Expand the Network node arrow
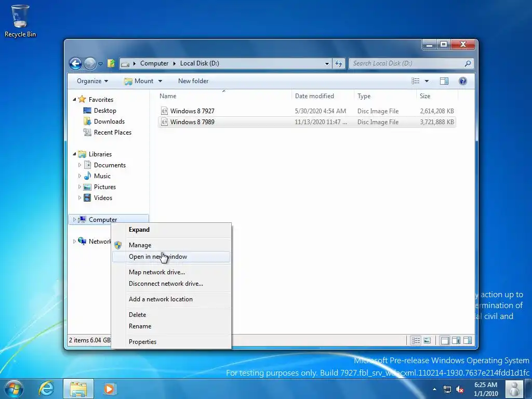 [x=74, y=242]
